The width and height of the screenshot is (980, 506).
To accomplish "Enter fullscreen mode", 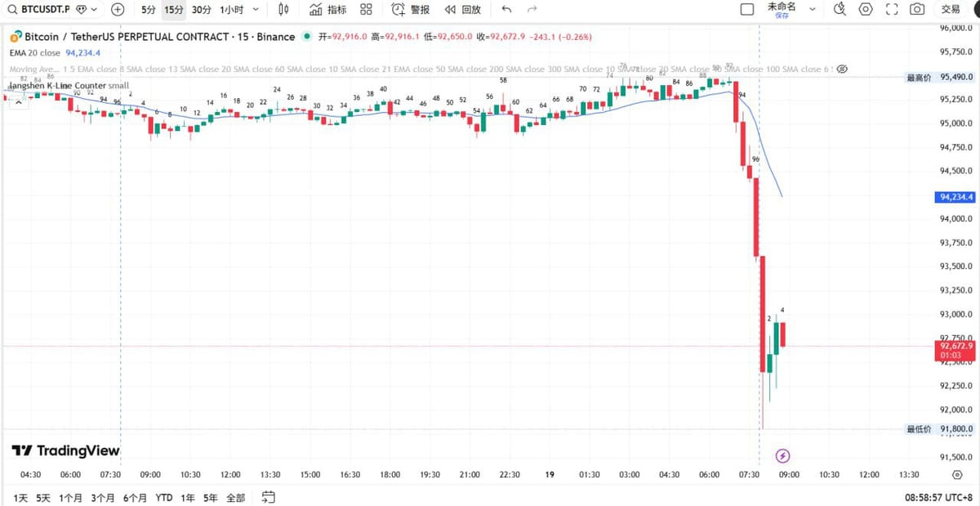I will (892, 10).
